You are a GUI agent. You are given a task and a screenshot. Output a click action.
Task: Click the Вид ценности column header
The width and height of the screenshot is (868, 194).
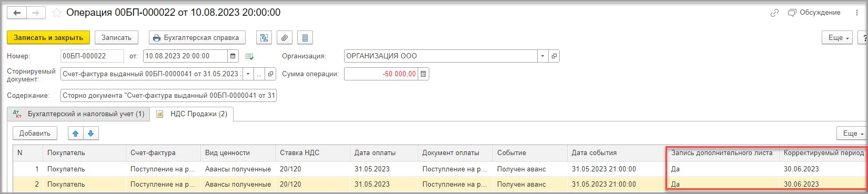click(x=238, y=153)
